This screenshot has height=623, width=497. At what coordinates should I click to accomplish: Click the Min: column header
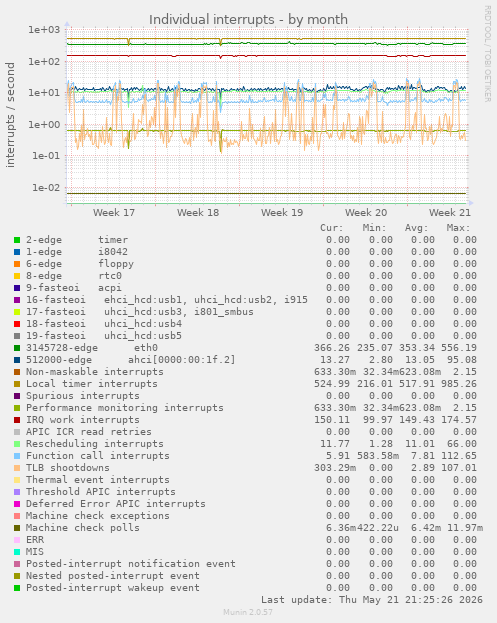coord(374,228)
